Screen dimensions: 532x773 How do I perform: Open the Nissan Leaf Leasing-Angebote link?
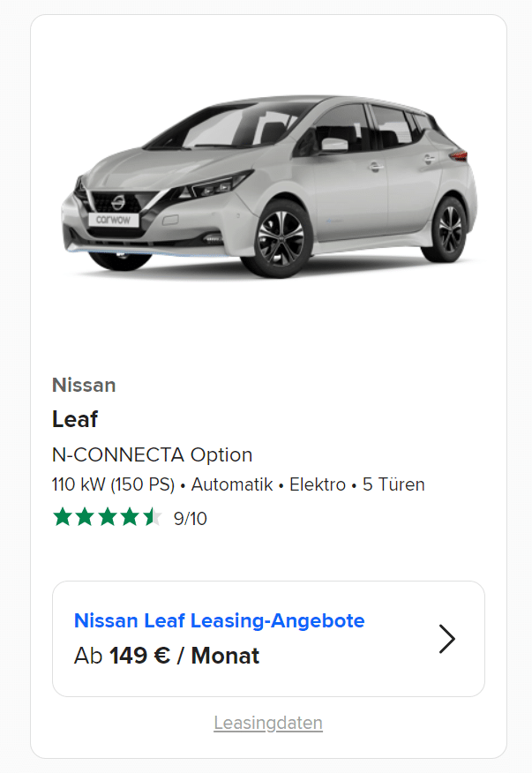pyautogui.click(x=220, y=620)
